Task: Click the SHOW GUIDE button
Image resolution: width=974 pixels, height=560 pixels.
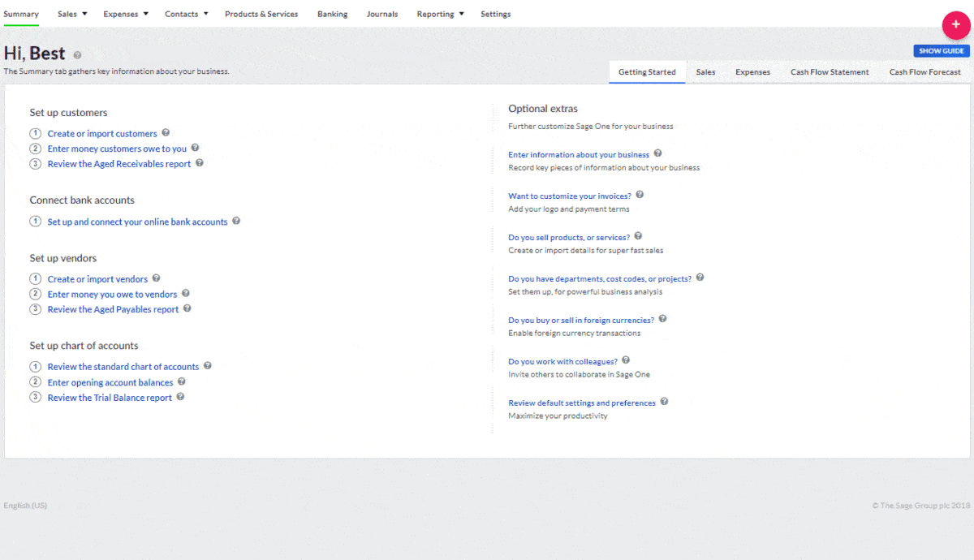Action: pyautogui.click(x=941, y=50)
